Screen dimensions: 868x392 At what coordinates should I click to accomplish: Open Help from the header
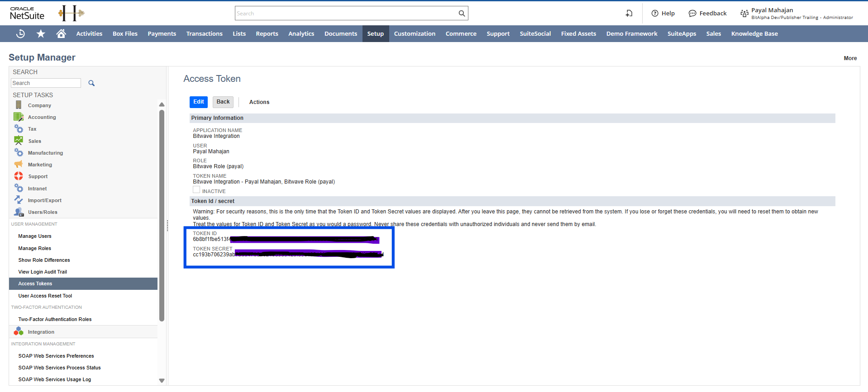tap(663, 14)
